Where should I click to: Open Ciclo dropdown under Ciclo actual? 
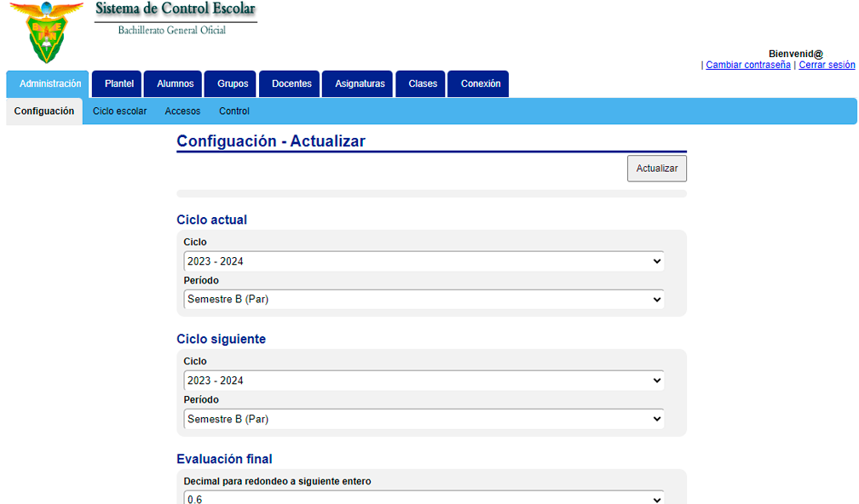tap(424, 261)
